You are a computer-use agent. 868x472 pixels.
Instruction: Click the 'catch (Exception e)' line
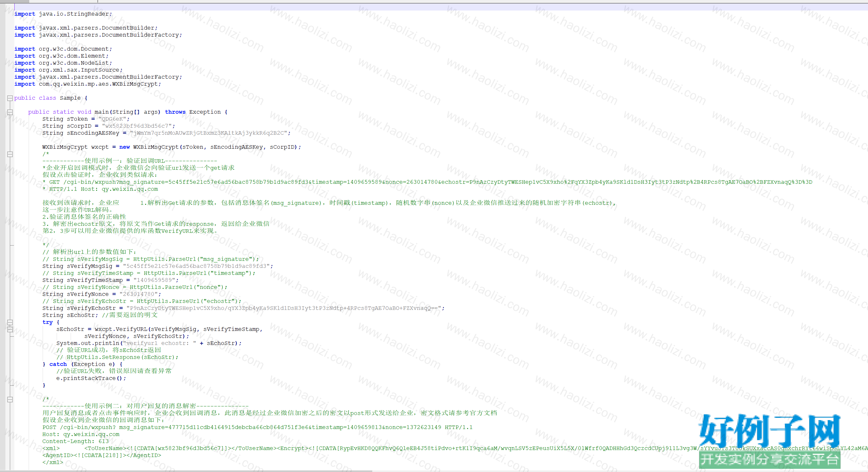[82, 364]
